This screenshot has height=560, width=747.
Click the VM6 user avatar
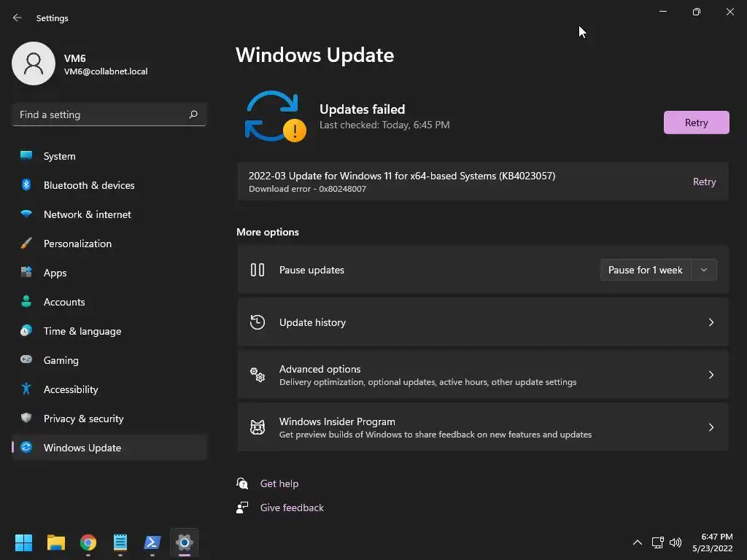tap(34, 63)
